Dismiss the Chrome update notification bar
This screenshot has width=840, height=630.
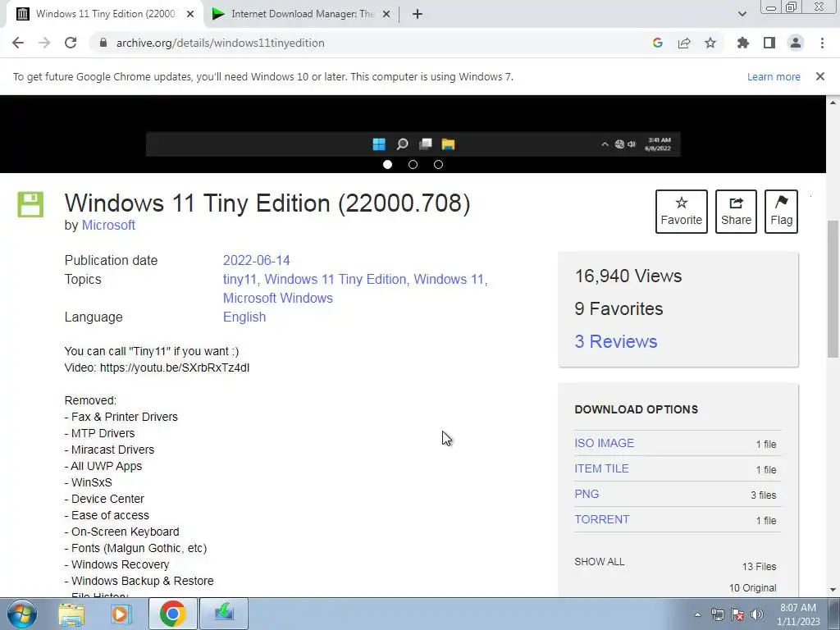tap(820, 76)
